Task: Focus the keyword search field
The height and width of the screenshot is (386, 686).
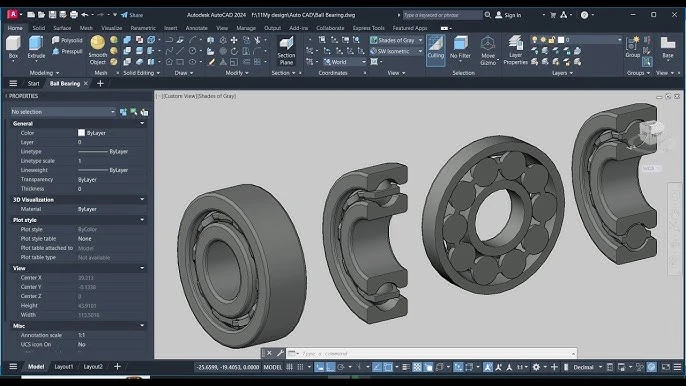Action: click(442, 15)
